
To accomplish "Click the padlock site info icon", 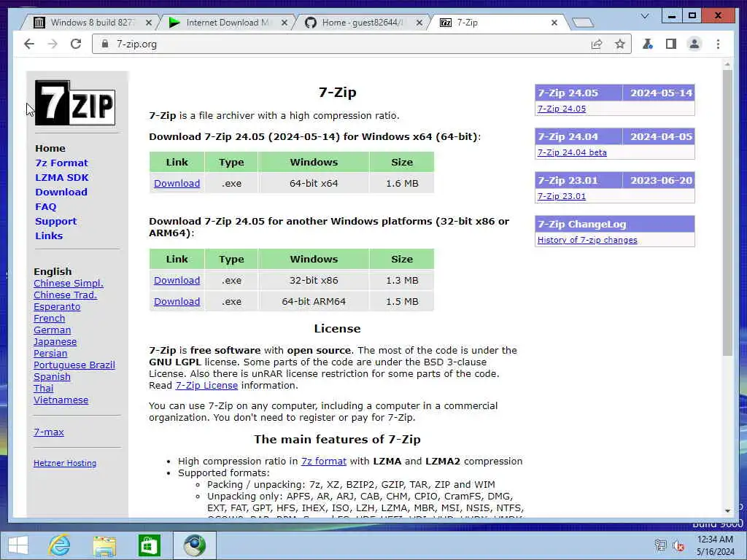I will 105,44.
